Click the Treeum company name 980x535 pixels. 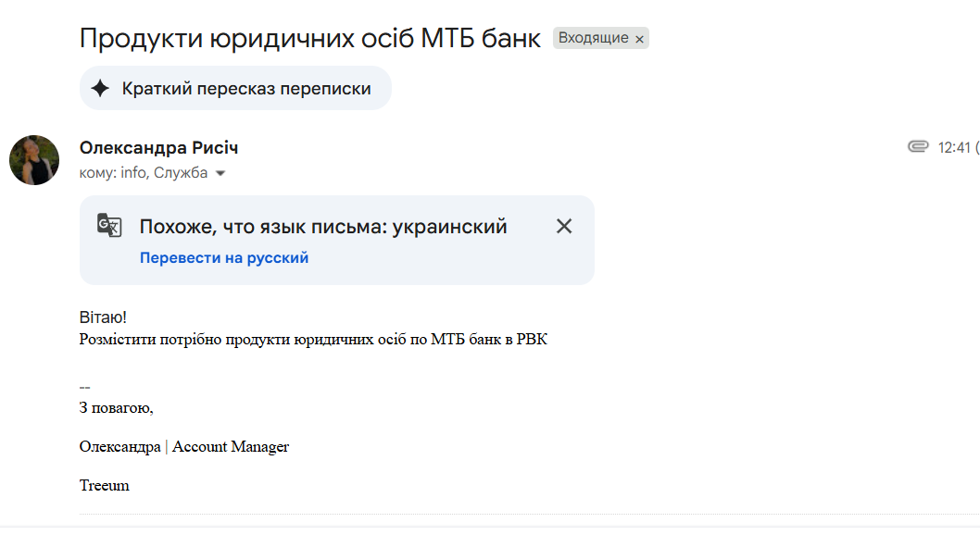point(105,485)
